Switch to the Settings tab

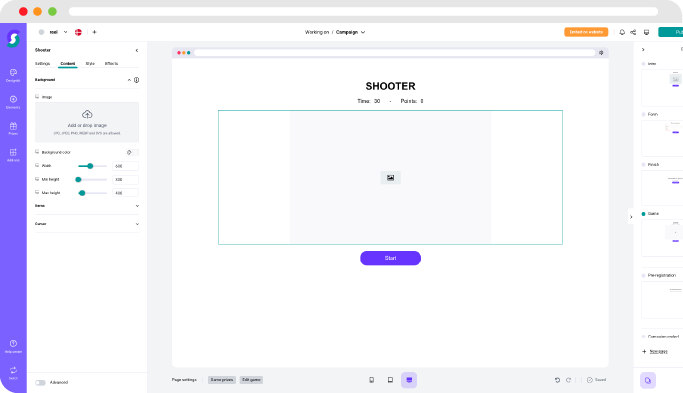pyautogui.click(x=42, y=64)
